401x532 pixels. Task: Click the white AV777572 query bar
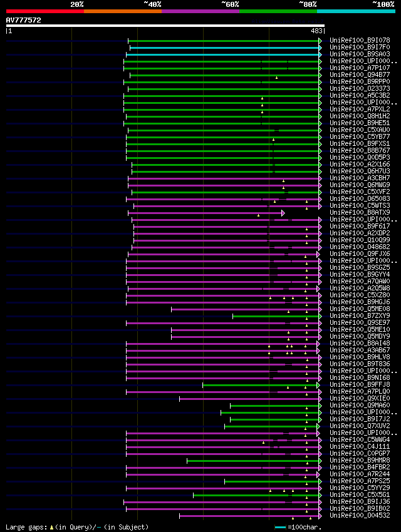(165, 26)
